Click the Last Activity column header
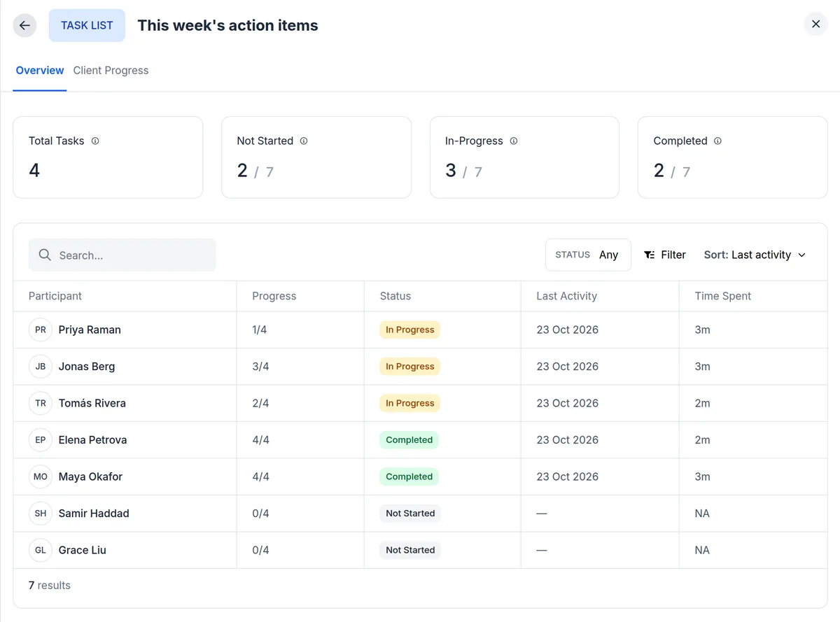The height and width of the screenshot is (622, 840). pyautogui.click(x=567, y=296)
